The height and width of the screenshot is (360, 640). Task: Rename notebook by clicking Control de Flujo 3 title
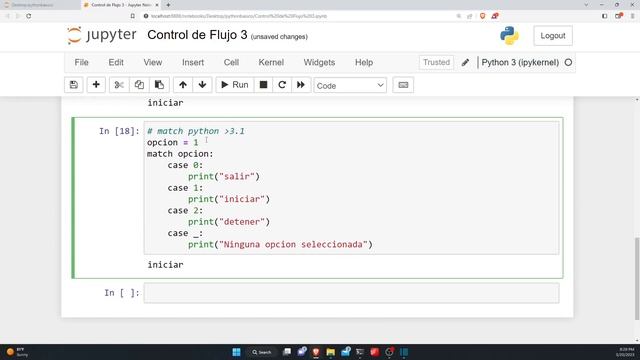(197, 35)
